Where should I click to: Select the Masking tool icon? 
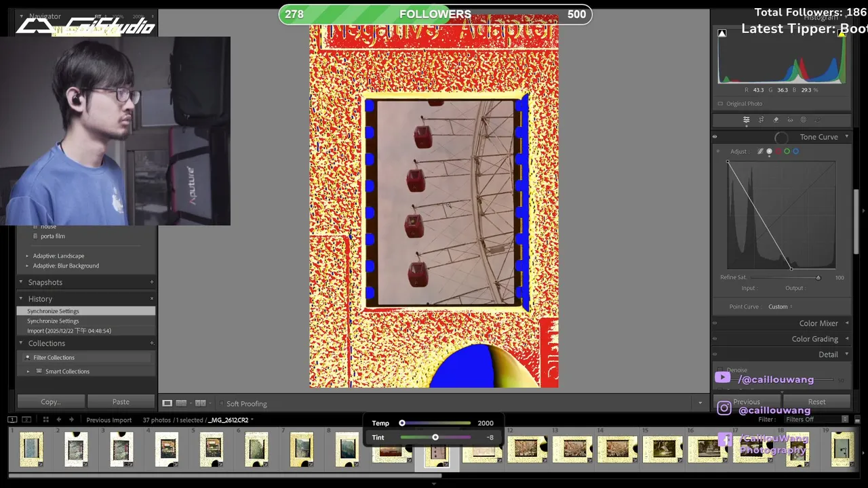(x=804, y=120)
